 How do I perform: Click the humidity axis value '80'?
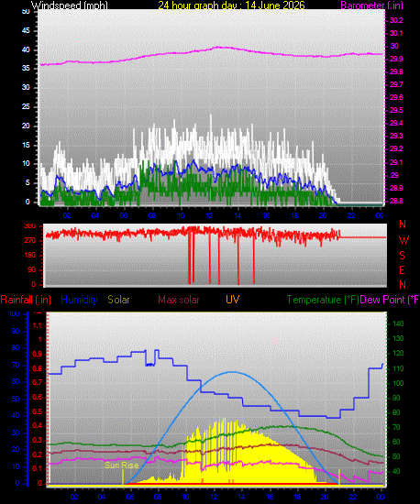(x=16, y=348)
